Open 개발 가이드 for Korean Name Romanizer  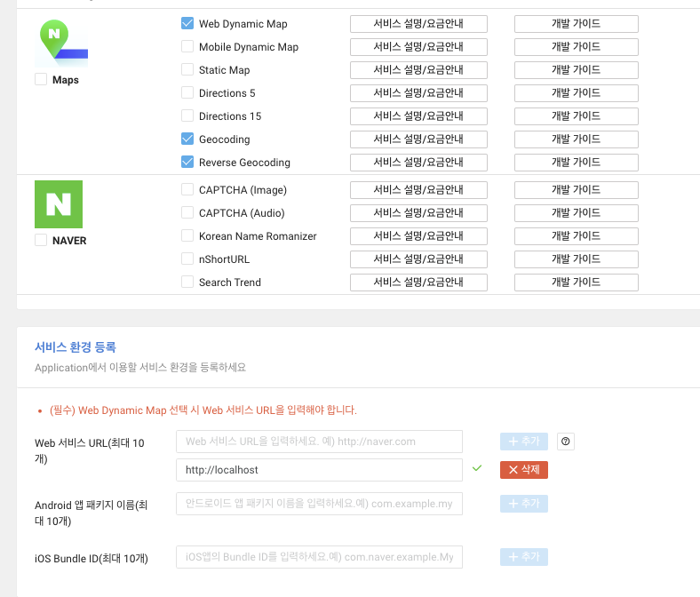576,236
